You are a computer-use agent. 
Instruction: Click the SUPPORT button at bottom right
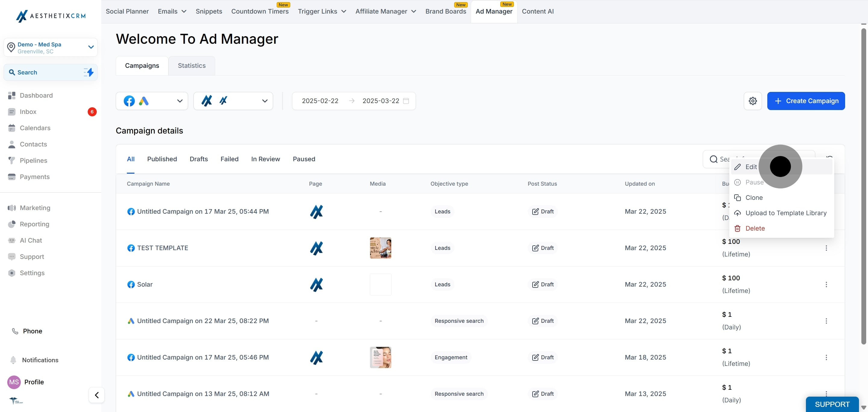[832, 404]
